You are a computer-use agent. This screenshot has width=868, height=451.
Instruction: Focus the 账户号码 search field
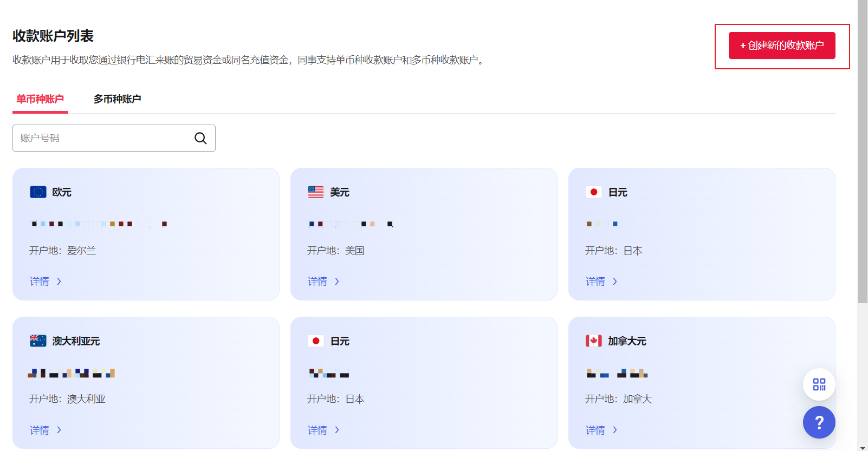point(103,138)
